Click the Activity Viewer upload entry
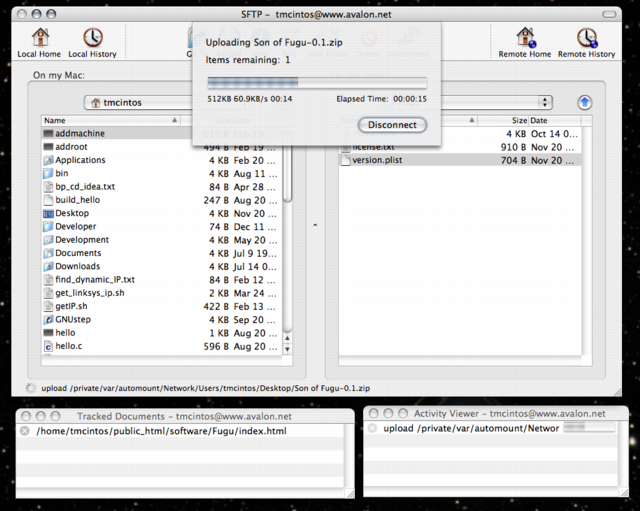 (x=471, y=428)
